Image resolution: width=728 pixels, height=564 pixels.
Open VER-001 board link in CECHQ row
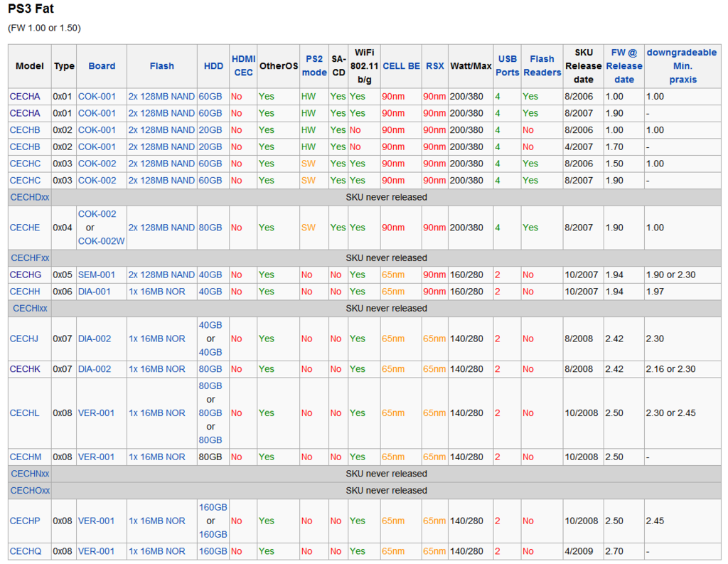pos(96,551)
